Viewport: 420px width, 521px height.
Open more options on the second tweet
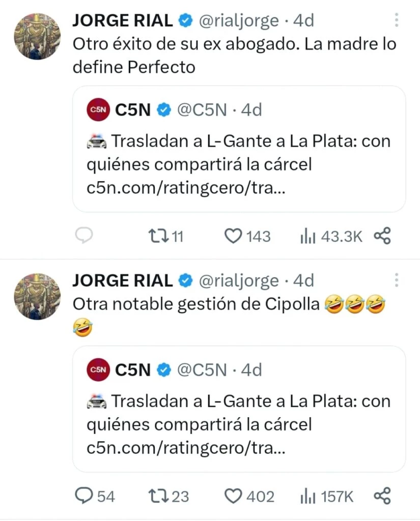[397, 280]
